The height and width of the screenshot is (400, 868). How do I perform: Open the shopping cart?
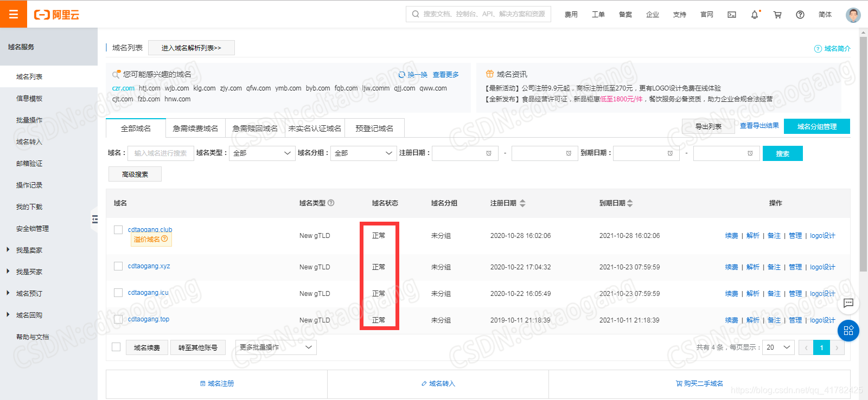(x=777, y=15)
